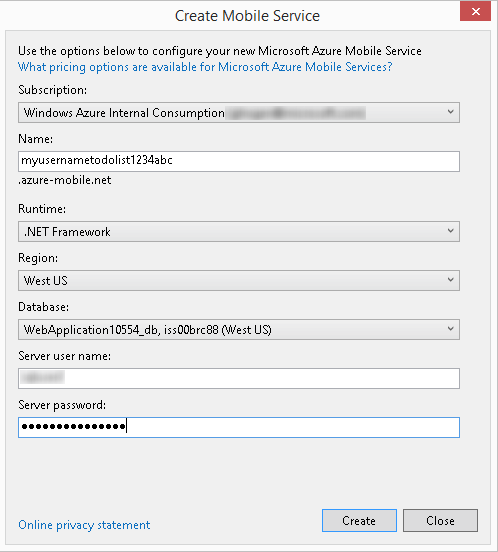The image size is (498, 552).
Task: Expand the Region dropdown arrow
Action: click(450, 280)
